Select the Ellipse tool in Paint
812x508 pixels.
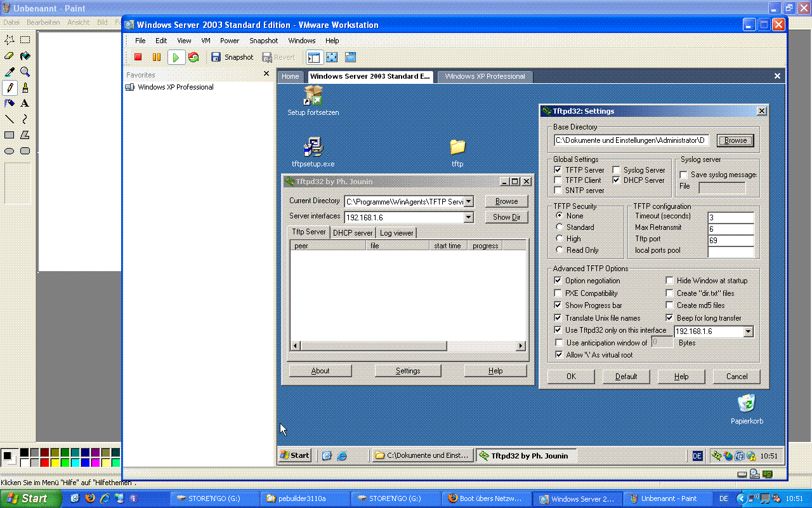[x=10, y=150]
